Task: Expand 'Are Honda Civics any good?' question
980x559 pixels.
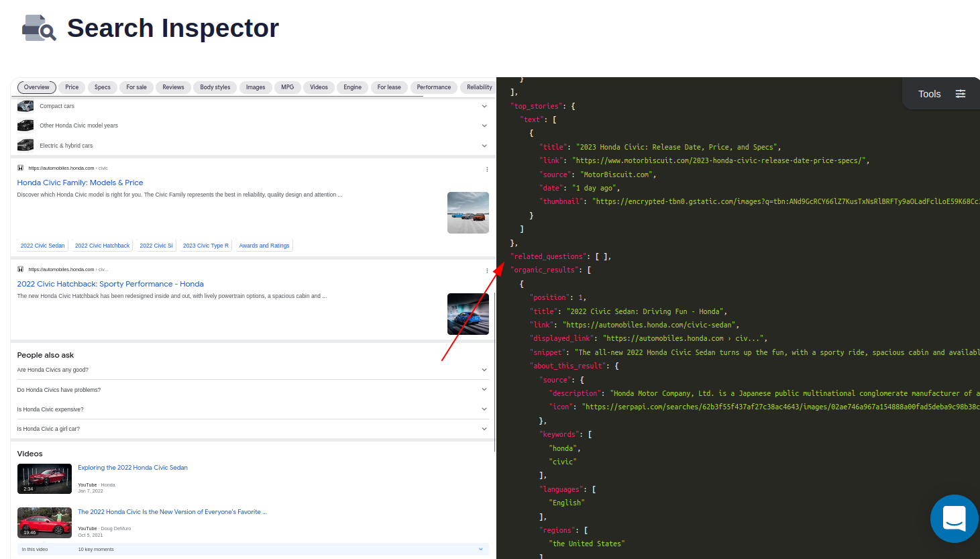Action: 484,369
